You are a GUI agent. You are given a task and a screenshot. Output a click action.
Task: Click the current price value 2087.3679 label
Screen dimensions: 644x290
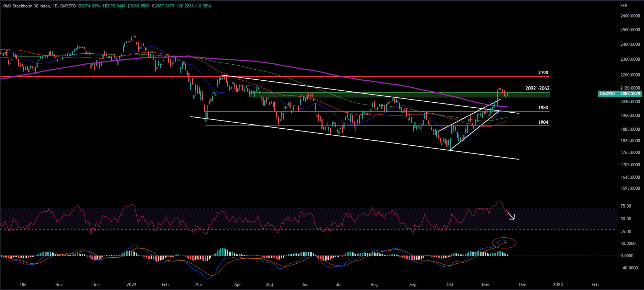630,94
